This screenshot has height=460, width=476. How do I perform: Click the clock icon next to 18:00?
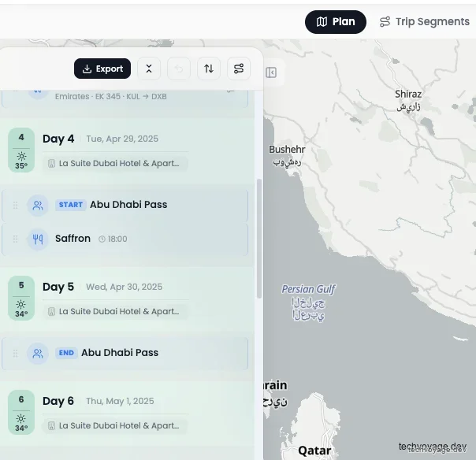102,239
